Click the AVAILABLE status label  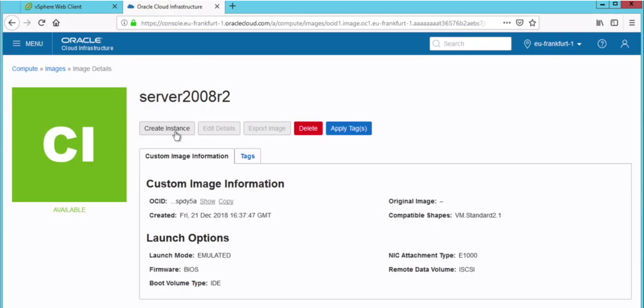pos(69,210)
